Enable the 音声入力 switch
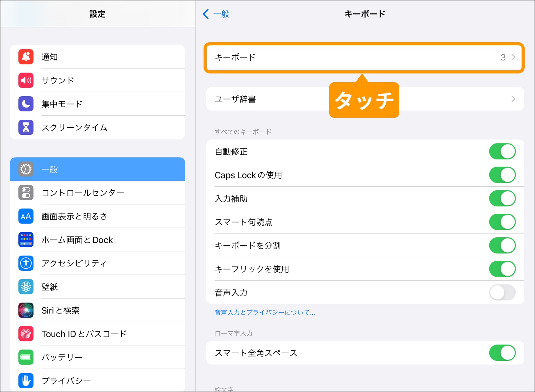 click(502, 292)
